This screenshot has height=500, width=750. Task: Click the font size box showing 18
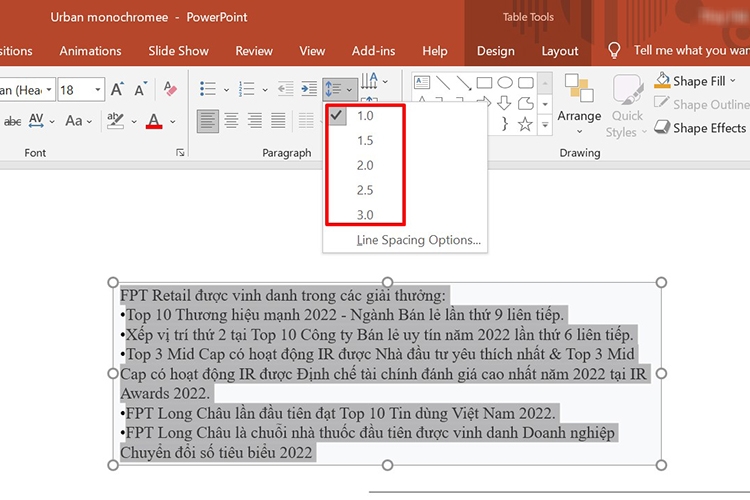point(75,89)
